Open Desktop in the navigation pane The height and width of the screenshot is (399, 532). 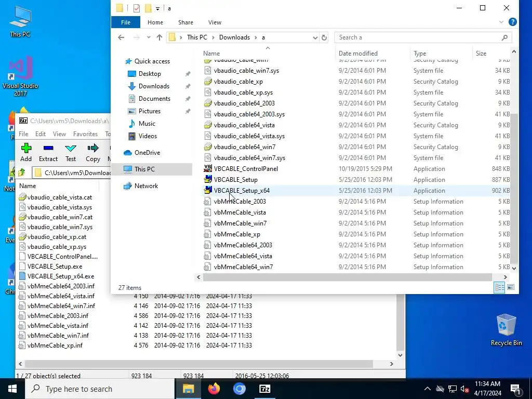click(x=150, y=74)
